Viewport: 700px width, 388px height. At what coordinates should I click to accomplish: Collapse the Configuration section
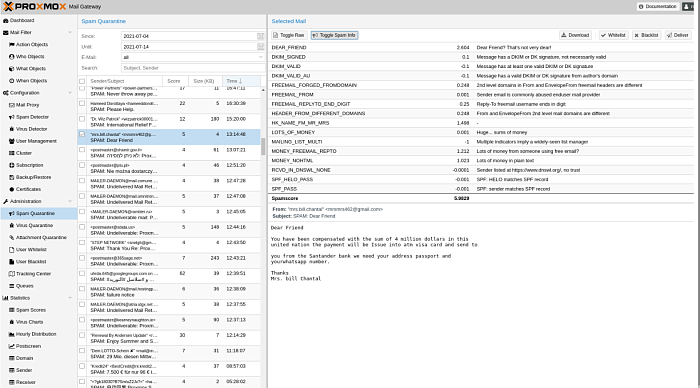tap(70, 93)
